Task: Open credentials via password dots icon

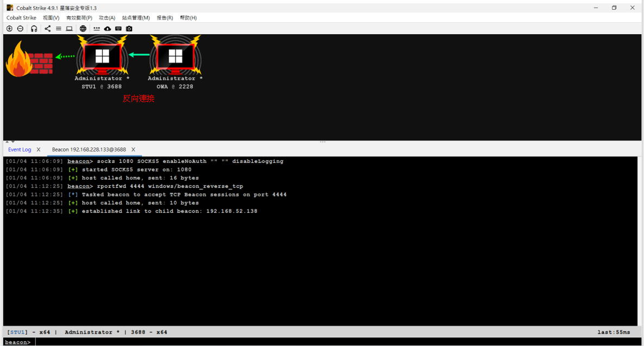Action: coord(97,28)
